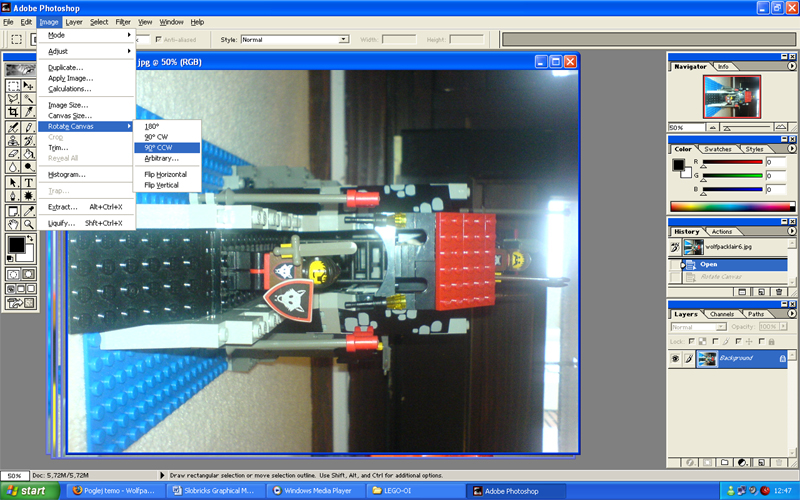Select the Eraser tool

[13, 153]
